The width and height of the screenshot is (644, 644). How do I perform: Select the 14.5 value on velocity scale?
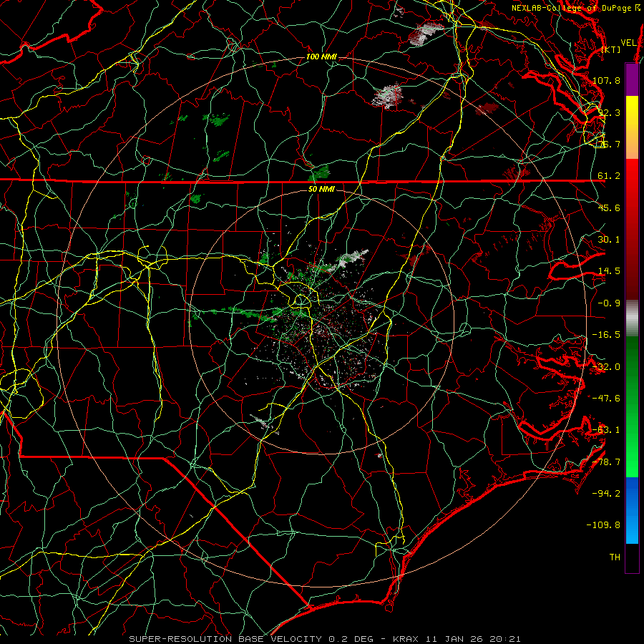(609, 271)
